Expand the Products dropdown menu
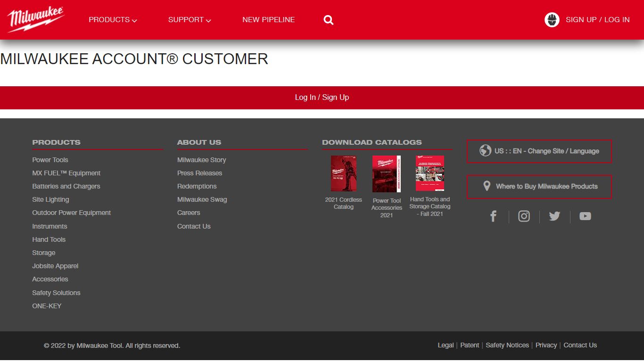 (113, 20)
